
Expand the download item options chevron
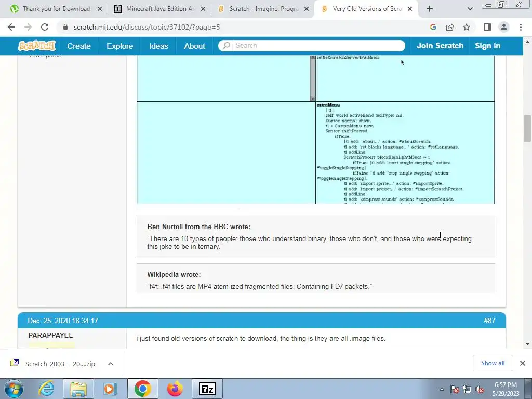pos(111,363)
